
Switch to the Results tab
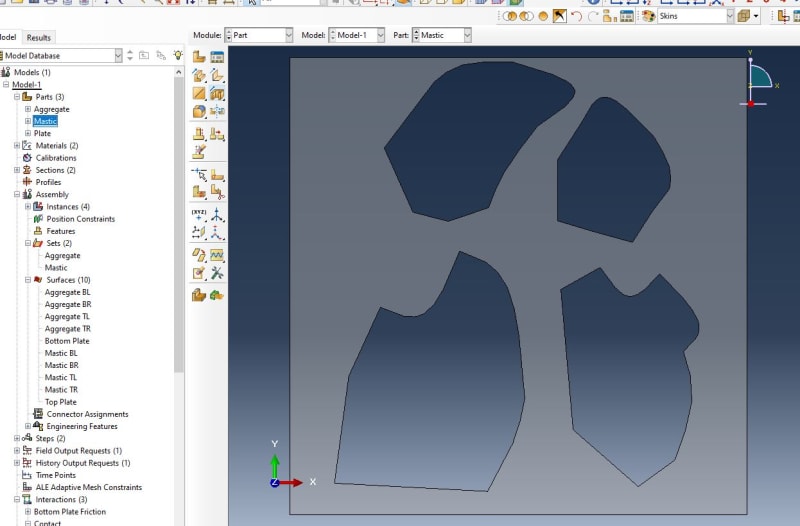pos(39,37)
